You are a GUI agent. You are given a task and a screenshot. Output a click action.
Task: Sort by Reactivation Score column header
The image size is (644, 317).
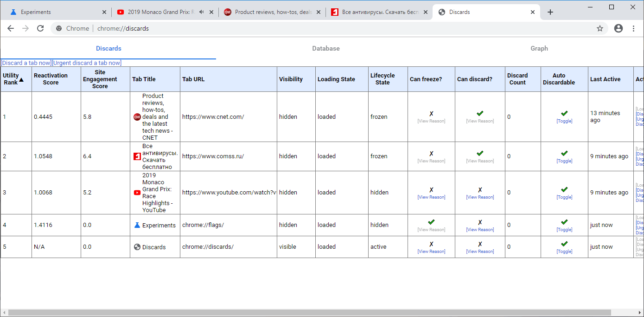(56, 79)
